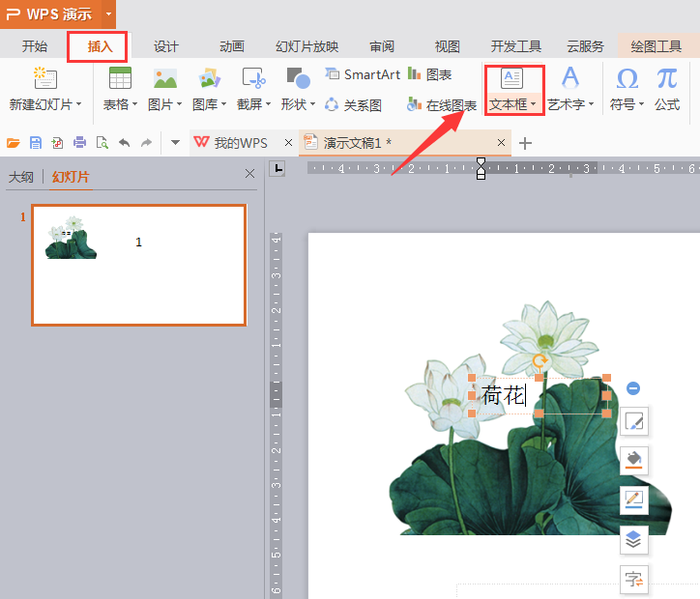Close the 我的WPS tab
Viewport: 700px width, 599px height.
click(289, 143)
